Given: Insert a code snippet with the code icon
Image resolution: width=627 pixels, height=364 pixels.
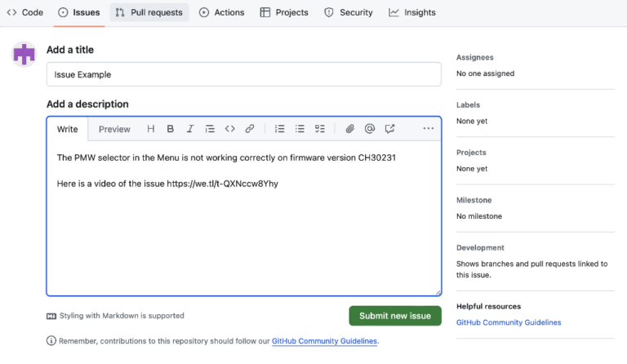Looking at the screenshot, I should point(230,129).
